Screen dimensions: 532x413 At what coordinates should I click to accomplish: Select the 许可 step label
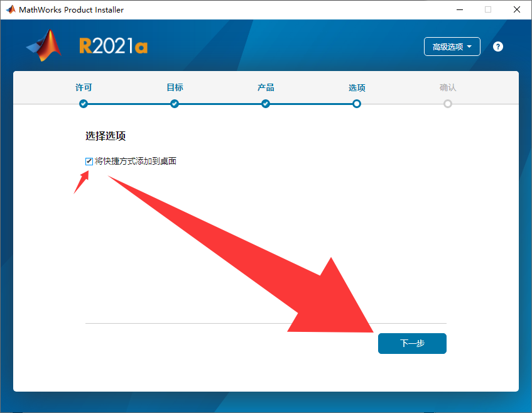(84, 87)
